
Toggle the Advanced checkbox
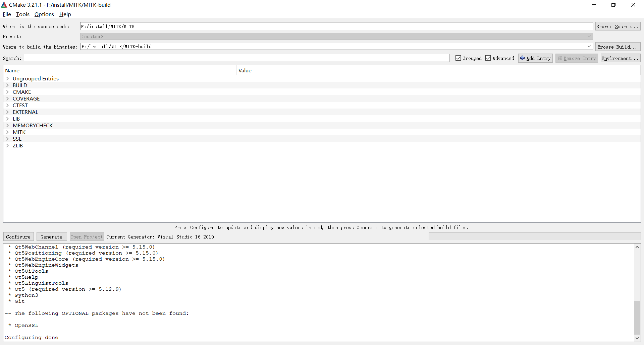click(x=488, y=58)
